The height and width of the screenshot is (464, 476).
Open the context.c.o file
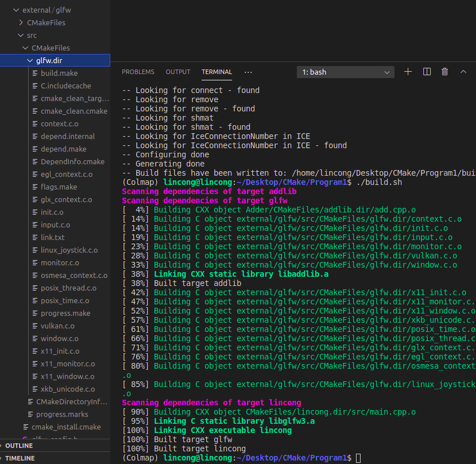60,124
